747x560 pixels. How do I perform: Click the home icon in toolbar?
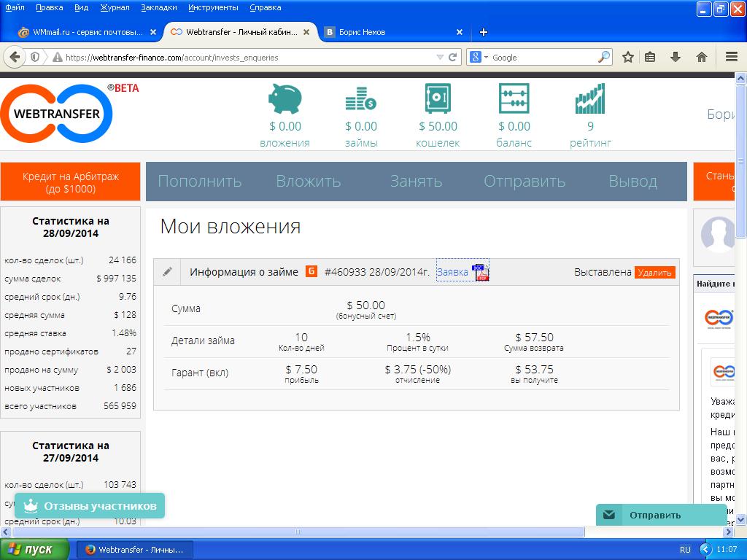tap(701, 57)
